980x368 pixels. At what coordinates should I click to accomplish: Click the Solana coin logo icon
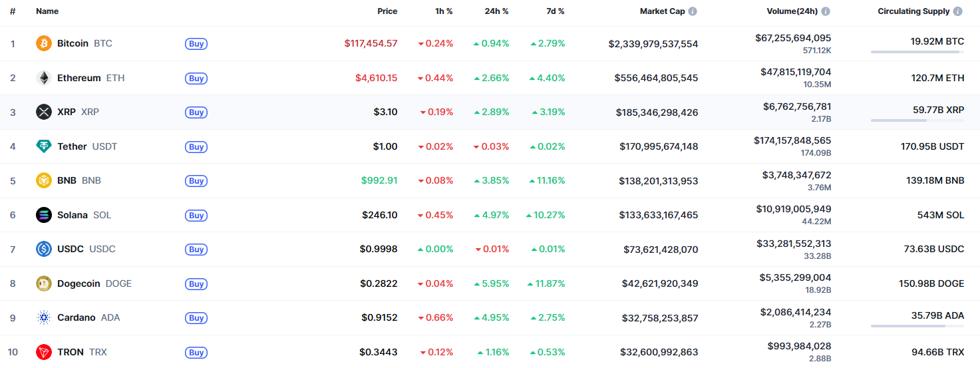(43, 215)
